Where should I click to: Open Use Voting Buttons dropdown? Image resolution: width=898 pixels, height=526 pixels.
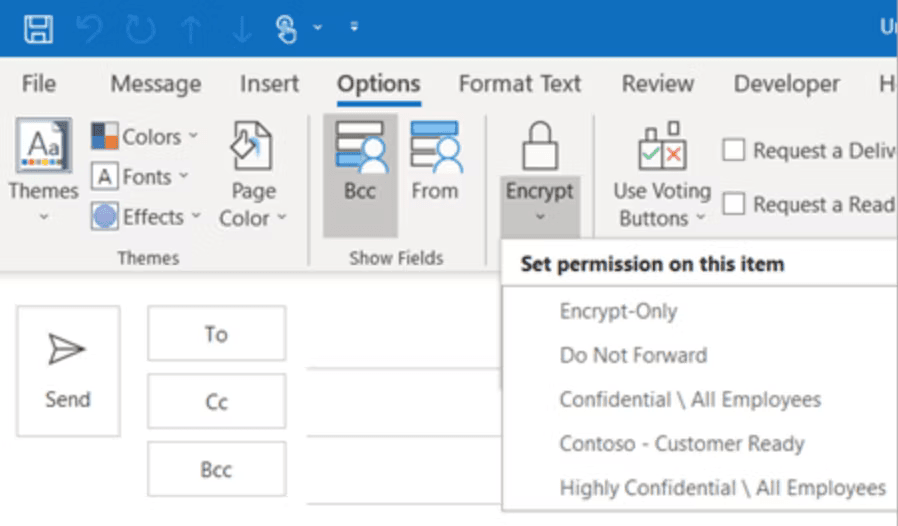coord(662,174)
